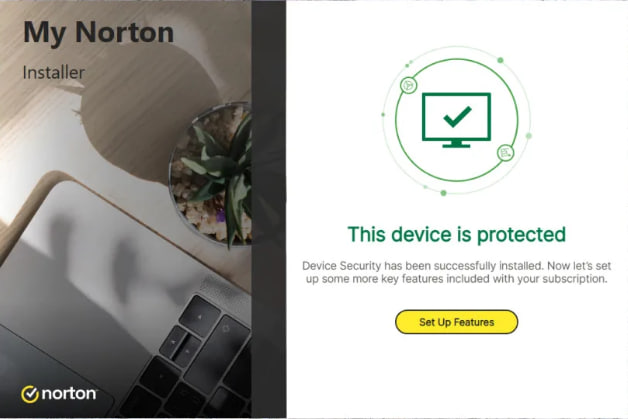Screen dimensions: 628x419
Task: Click the pale dot on the ring's right side
Action: click(x=529, y=136)
